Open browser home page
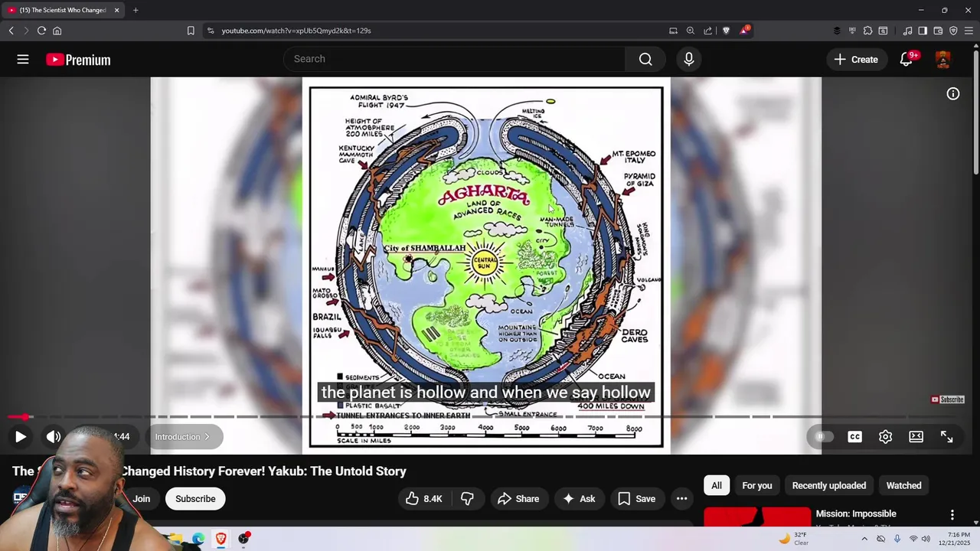Viewport: 980px width, 551px height. point(57,31)
